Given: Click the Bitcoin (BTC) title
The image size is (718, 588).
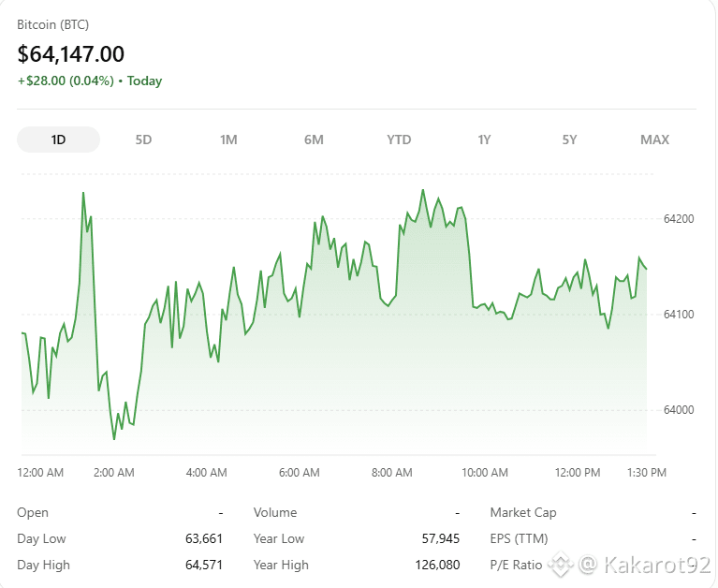Looking at the screenshot, I should point(52,24).
